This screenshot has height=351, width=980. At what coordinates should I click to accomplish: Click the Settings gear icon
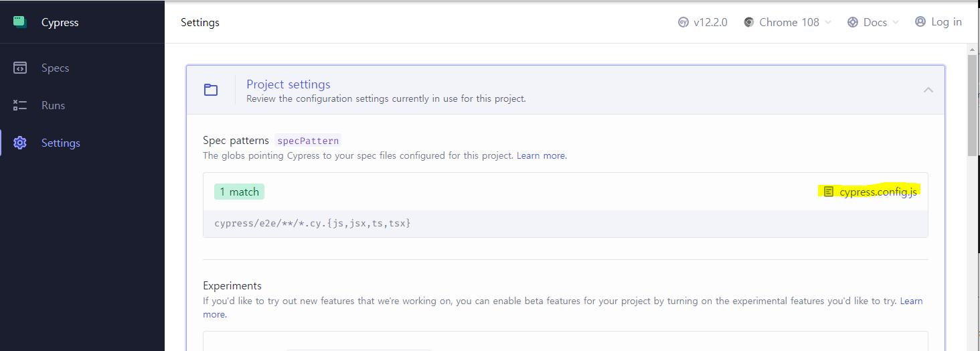pos(20,143)
